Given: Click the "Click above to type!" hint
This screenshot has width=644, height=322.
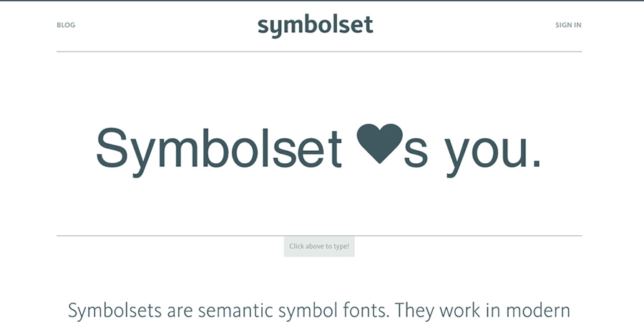Looking at the screenshot, I should pyautogui.click(x=319, y=246).
